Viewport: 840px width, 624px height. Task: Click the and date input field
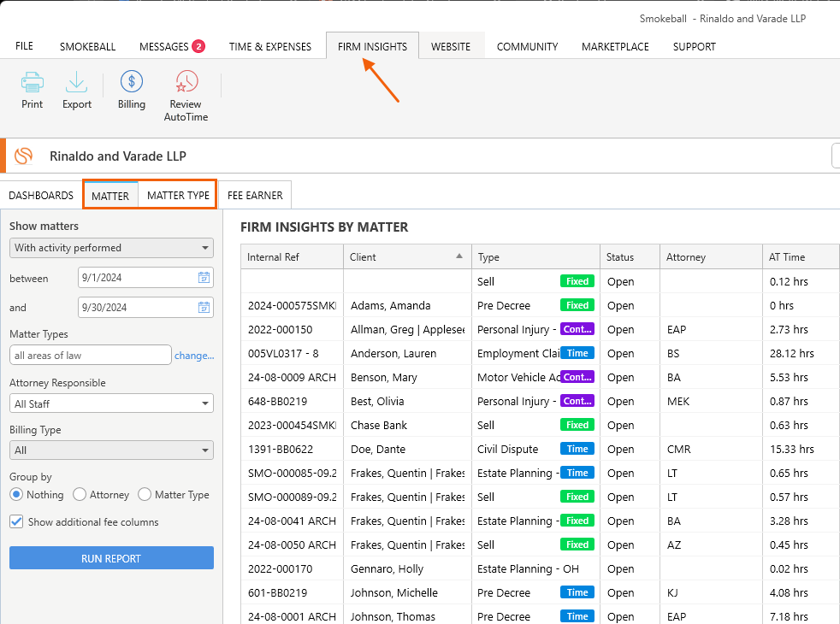coord(145,307)
